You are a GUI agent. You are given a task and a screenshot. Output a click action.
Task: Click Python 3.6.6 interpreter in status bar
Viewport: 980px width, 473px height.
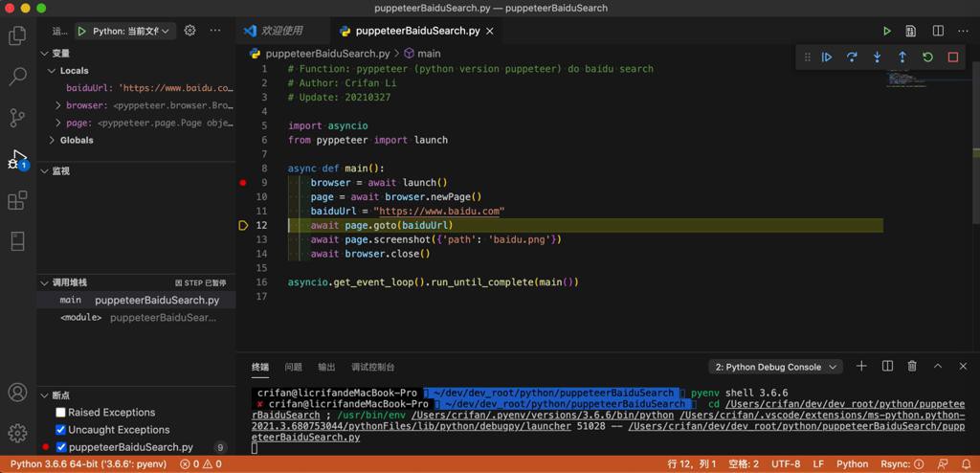click(x=90, y=464)
